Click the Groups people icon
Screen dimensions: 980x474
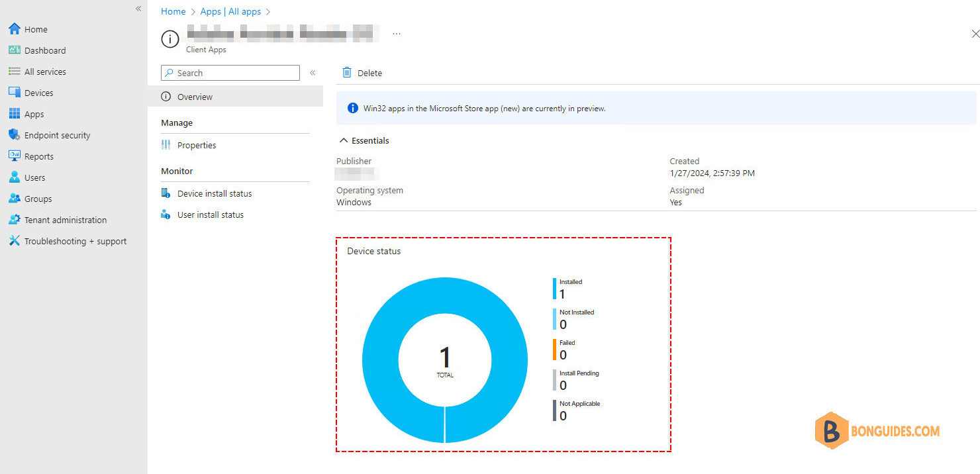point(15,199)
